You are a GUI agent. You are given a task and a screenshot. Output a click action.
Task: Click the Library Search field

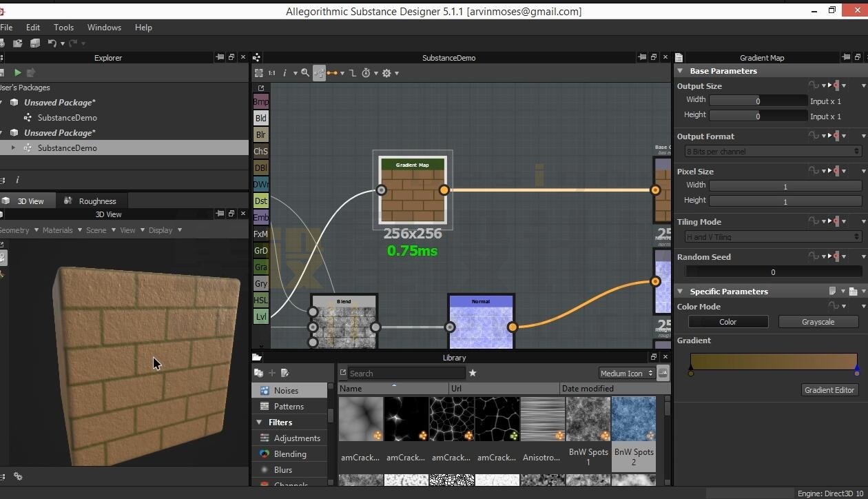(x=406, y=374)
